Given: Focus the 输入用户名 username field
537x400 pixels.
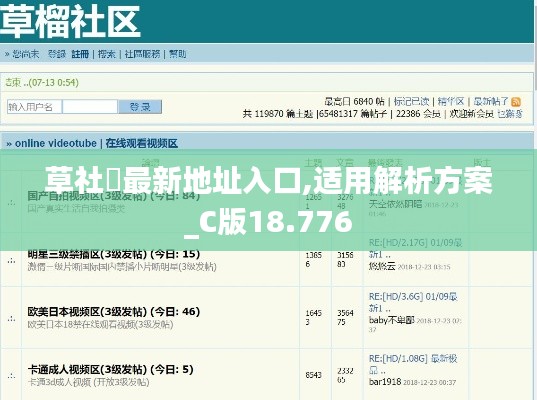Looking at the screenshot, I should (x=34, y=107).
